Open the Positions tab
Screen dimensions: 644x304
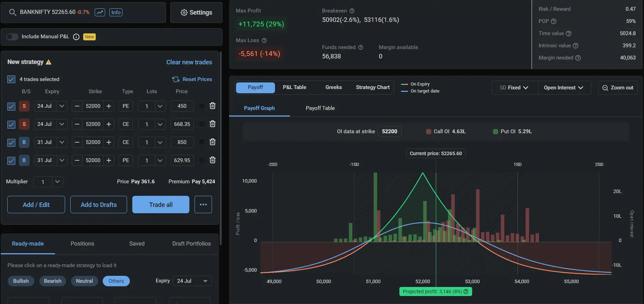82,243
